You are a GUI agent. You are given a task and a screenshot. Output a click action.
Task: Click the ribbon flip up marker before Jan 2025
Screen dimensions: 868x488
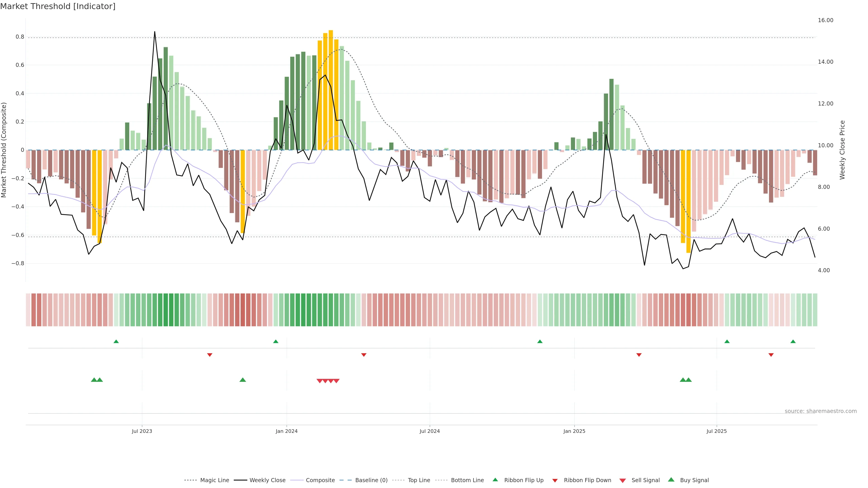click(x=540, y=342)
